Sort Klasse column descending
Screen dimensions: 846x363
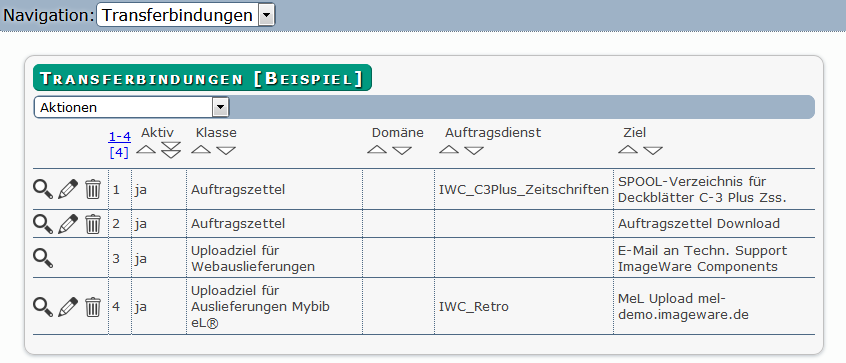coord(226,150)
